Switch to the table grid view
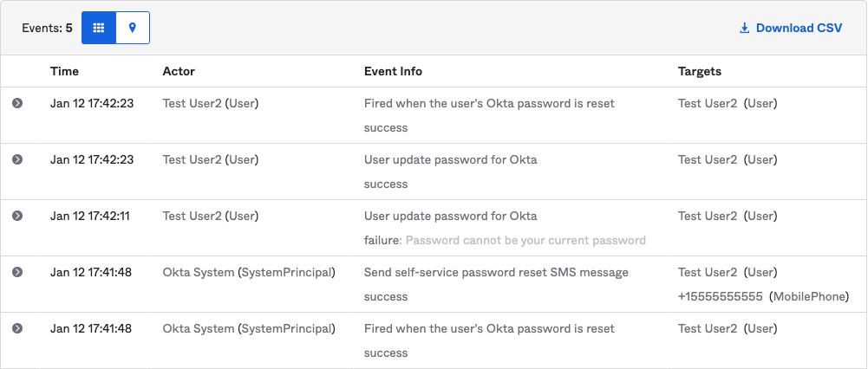Viewport: 868px width, 369px height. (99, 28)
